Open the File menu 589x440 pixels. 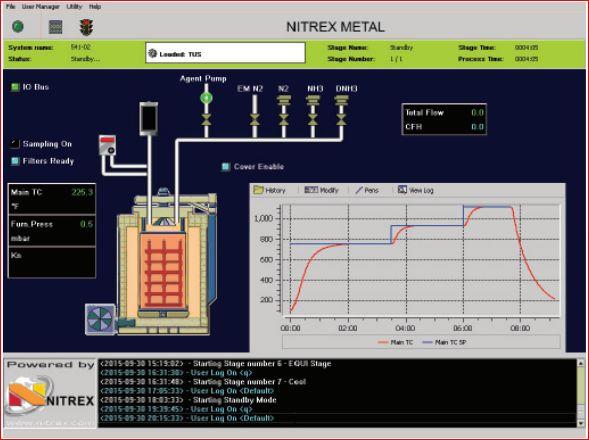[11, 6]
